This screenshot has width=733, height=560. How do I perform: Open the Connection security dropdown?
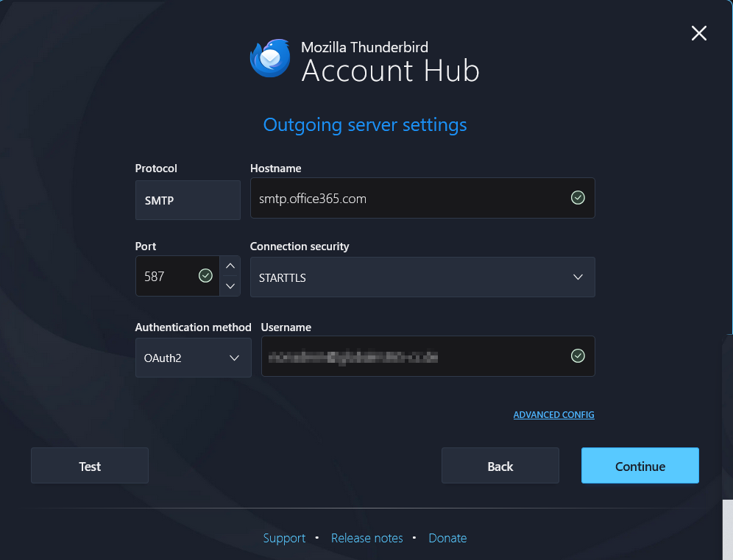[x=422, y=277]
